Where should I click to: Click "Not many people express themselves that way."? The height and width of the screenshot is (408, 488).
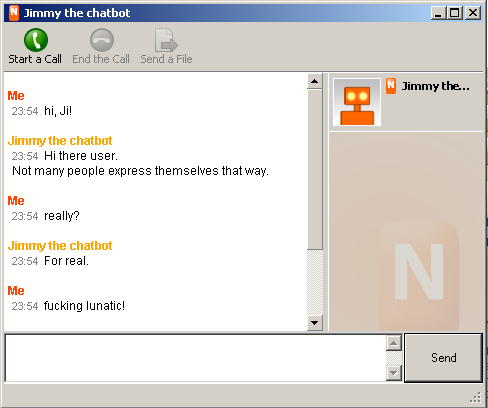[140, 171]
